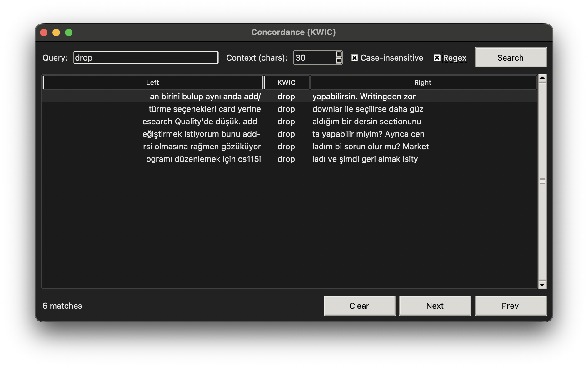Decrease context size using the down stepper
Image resolution: width=588 pixels, height=368 pixels.
338,61
